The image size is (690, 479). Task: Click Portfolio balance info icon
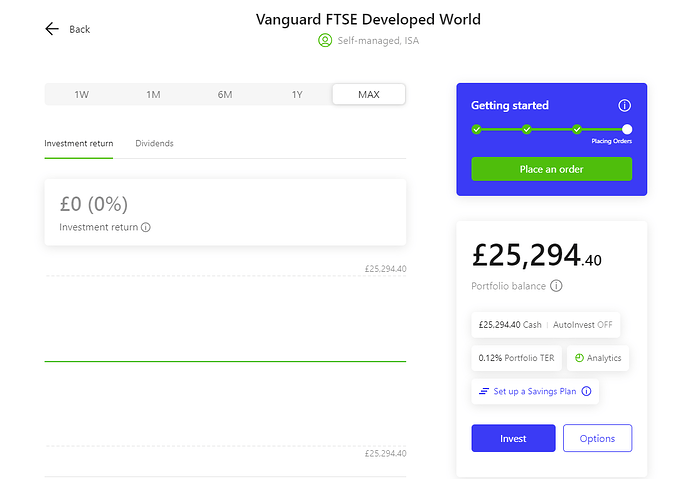pyautogui.click(x=556, y=286)
